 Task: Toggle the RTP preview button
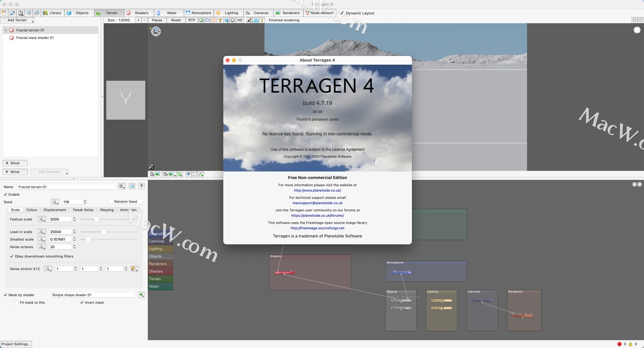192,20
